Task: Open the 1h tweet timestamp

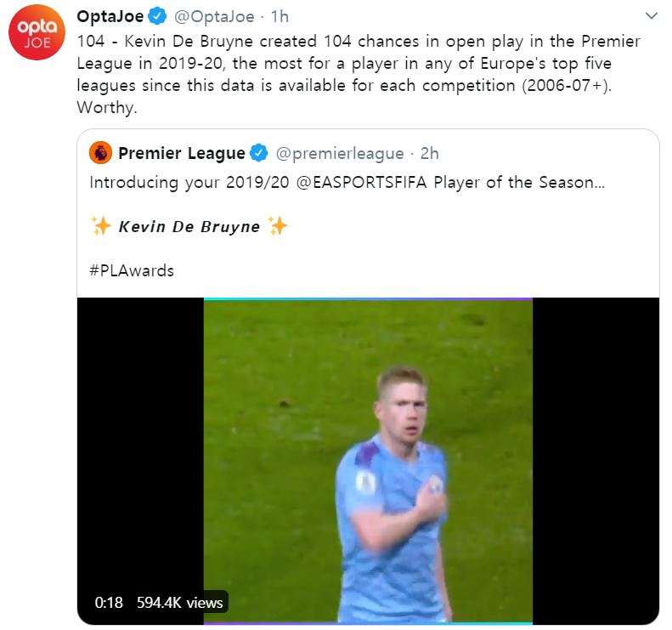Action: (280, 16)
